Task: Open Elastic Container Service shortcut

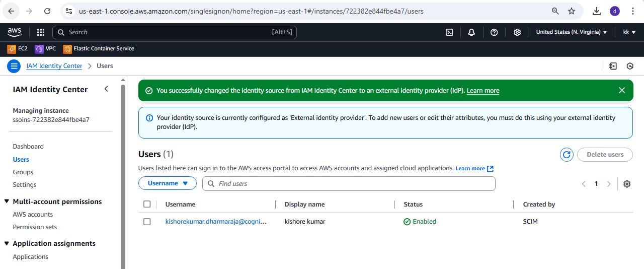Action: [99, 49]
